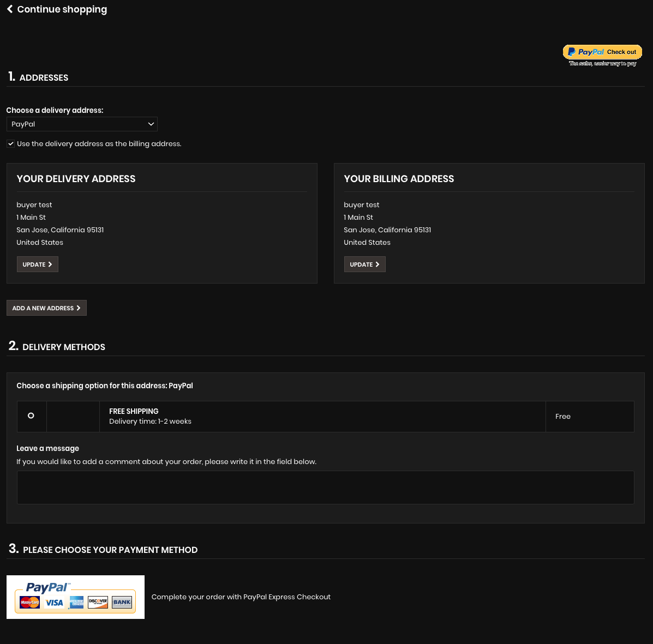Click Complete your order with PayPal Express Checkout
Viewport: 653px width, 644px height.
tap(241, 597)
